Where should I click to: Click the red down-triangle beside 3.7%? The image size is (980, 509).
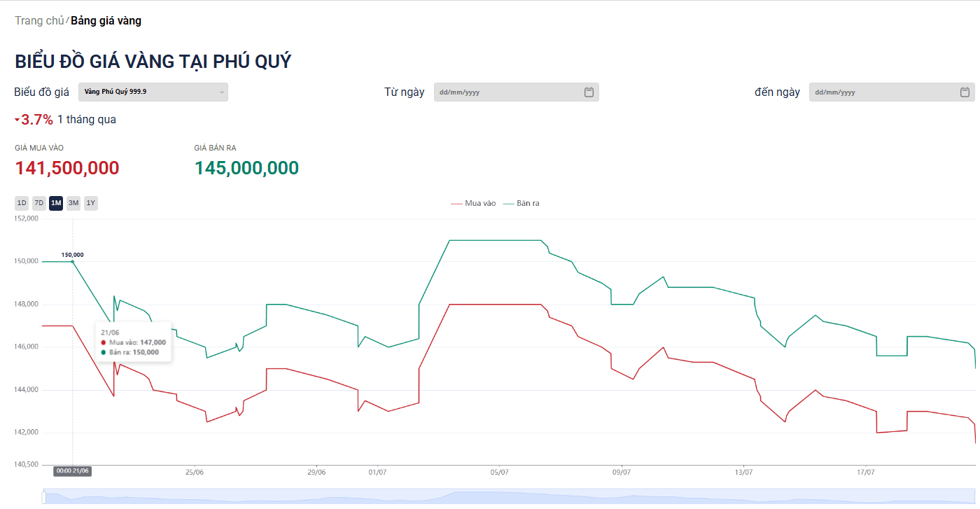tap(17, 120)
